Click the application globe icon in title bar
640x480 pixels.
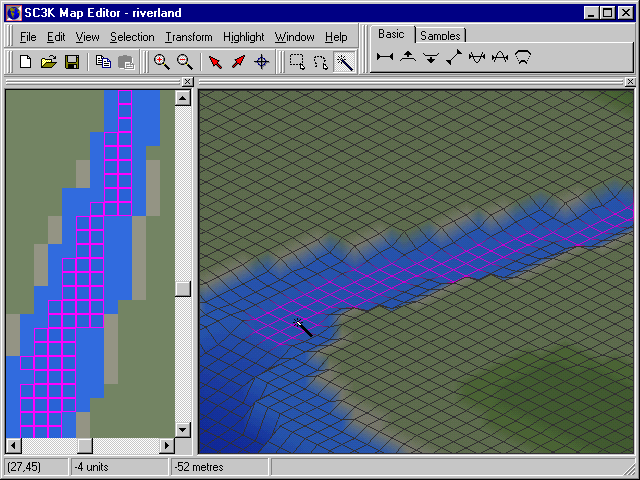[13, 13]
